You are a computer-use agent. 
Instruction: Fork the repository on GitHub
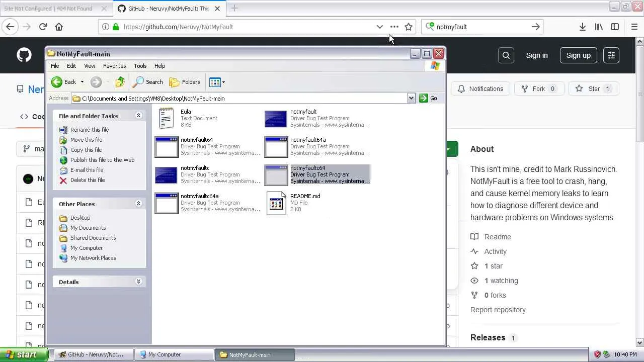[x=538, y=89]
